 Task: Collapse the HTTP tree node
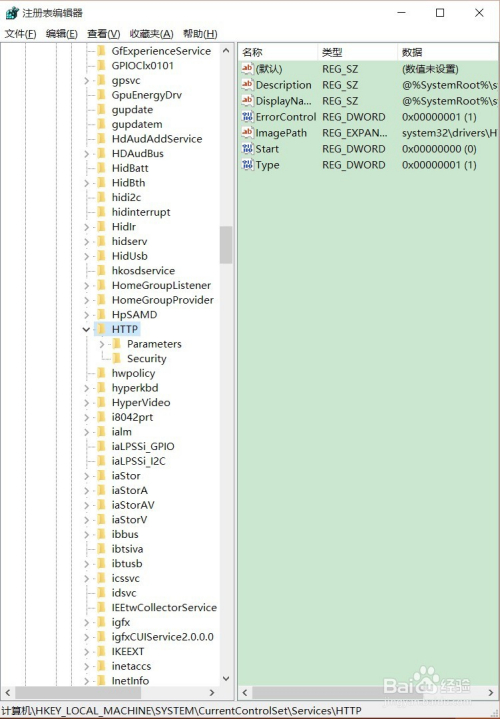tap(86, 329)
